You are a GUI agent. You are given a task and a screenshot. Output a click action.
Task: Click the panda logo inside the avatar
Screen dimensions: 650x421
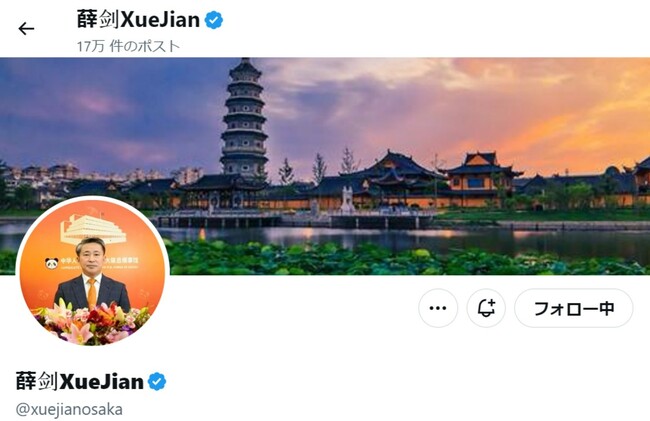pos(51,263)
